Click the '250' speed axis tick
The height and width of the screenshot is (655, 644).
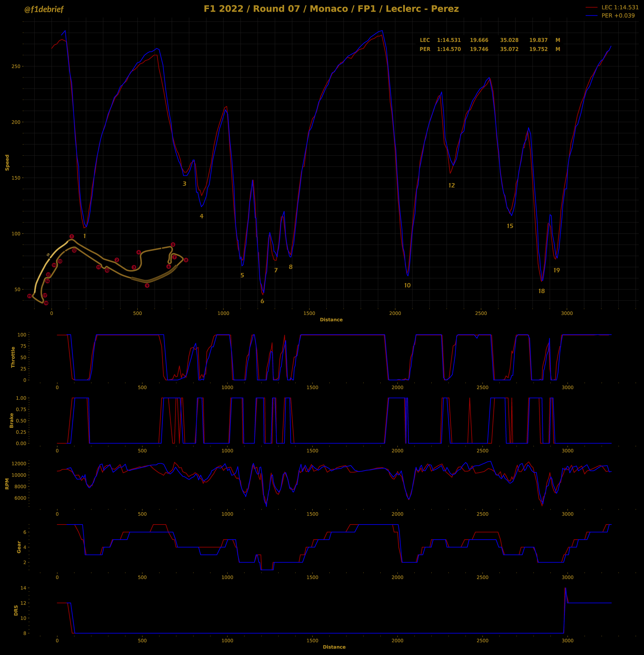point(16,66)
